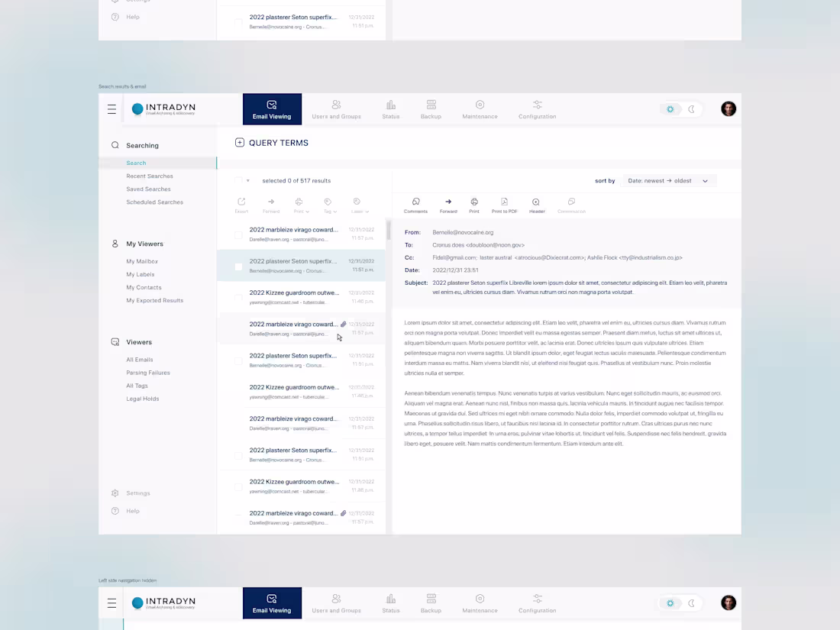
Task: Switch to dark mode with the moon toggle
Action: pos(690,109)
